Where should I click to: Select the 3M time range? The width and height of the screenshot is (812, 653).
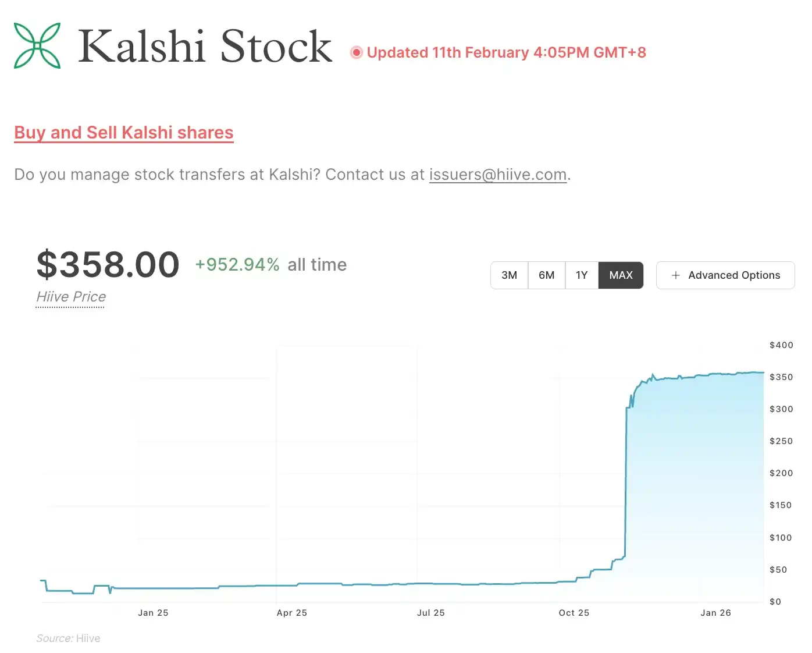509,275
